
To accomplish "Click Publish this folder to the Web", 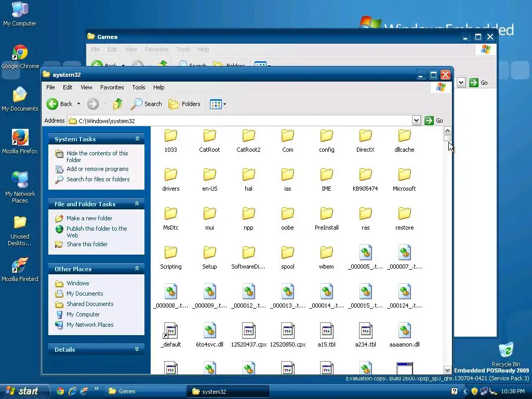I will coord(97,232).
